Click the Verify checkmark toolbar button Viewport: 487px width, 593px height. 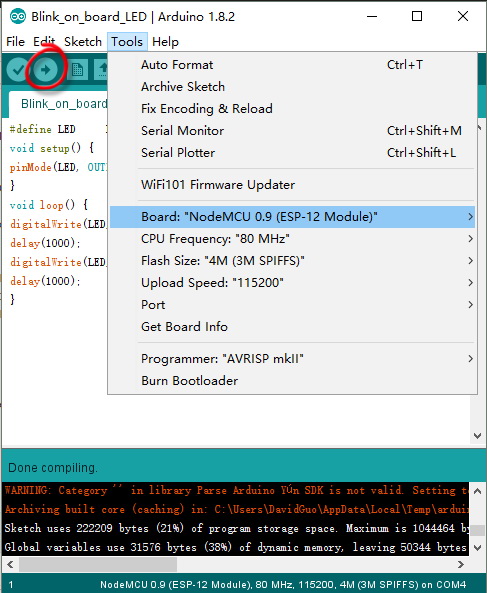(x=18, y=70)
